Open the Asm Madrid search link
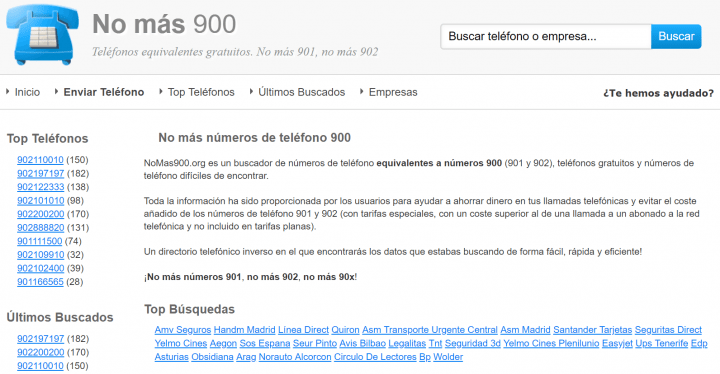 (x=525, y=330)
